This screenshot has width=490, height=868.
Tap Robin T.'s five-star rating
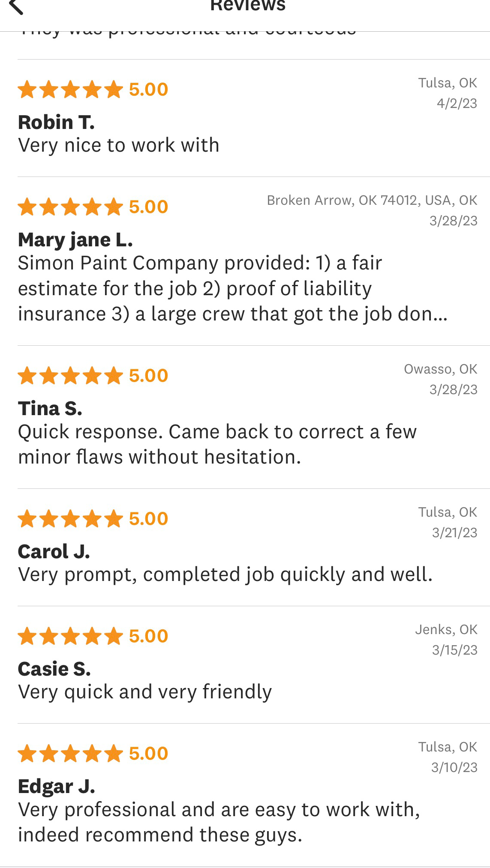(71, 90)
